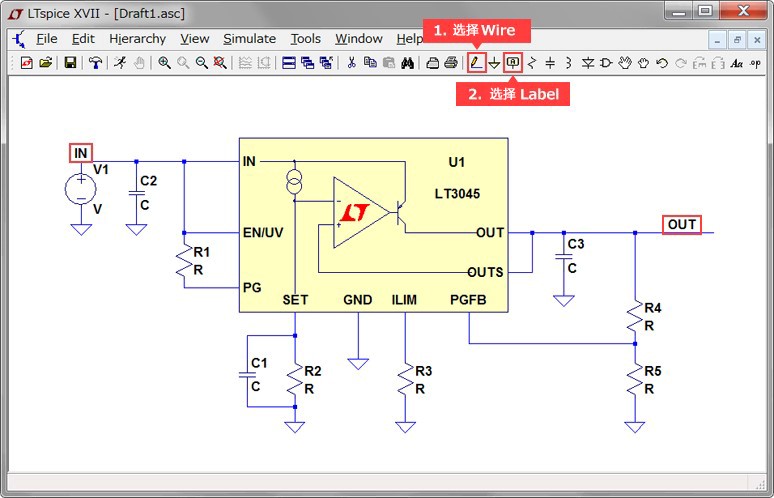This screenshot has width=774, height=498.
Task: Click the V1 voltage source symbol
Action: 80,188
